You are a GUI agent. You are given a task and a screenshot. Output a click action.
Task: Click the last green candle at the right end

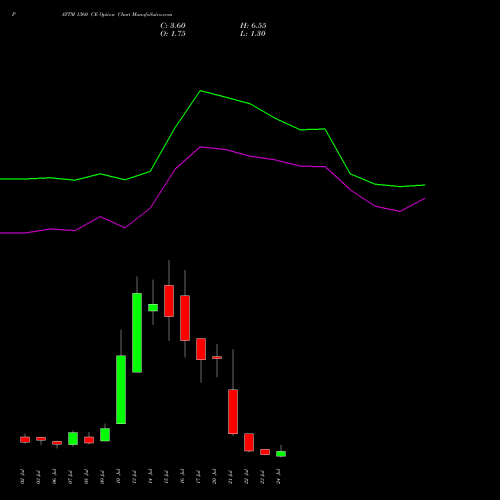pyautogui.click(x=281, y=454)
